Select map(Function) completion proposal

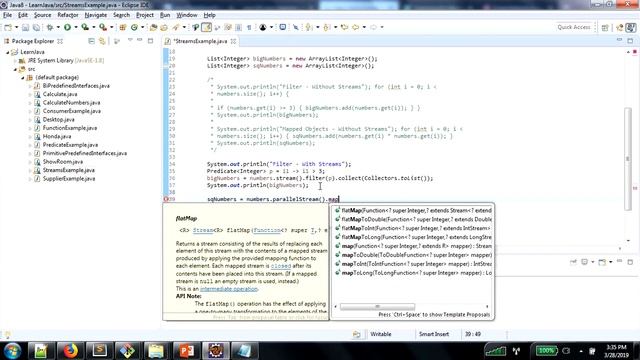pos(412,246)
